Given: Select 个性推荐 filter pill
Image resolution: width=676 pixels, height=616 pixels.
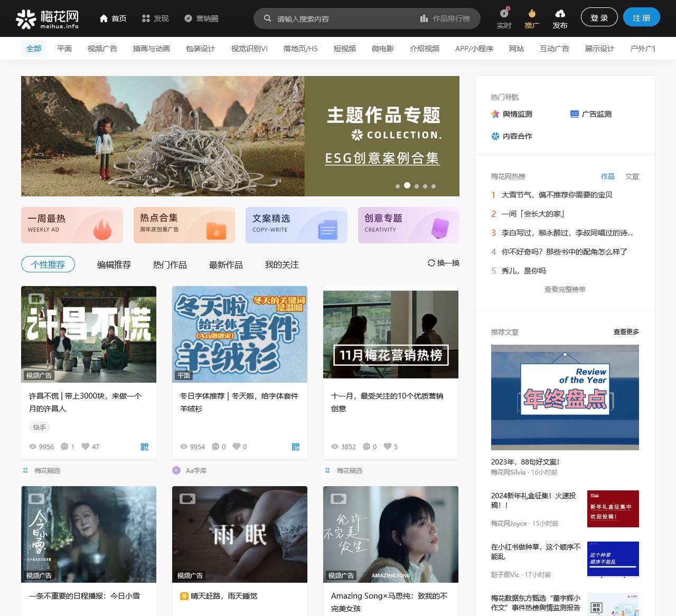Looking at the screenshot, I should click(x=48, y=264).
